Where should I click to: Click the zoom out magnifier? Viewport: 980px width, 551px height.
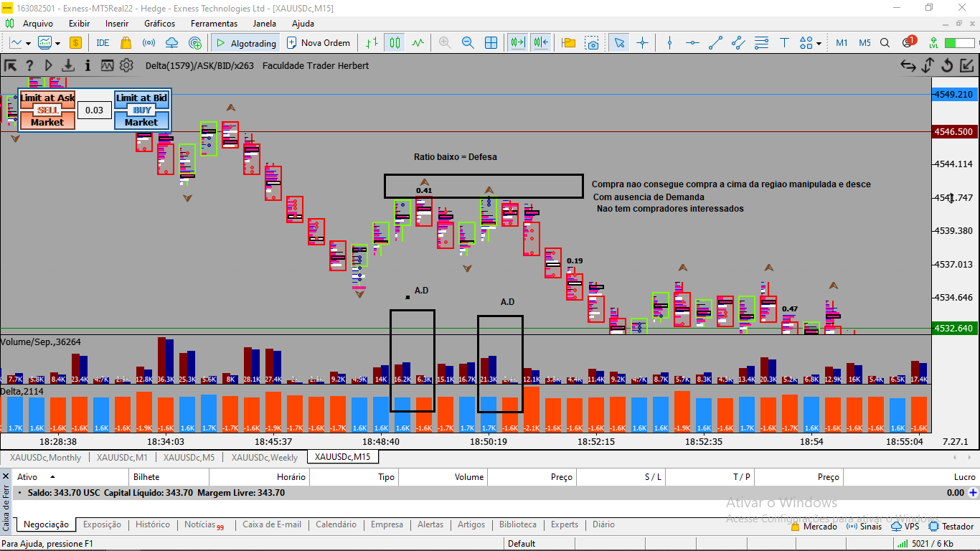tap(468, 43)
